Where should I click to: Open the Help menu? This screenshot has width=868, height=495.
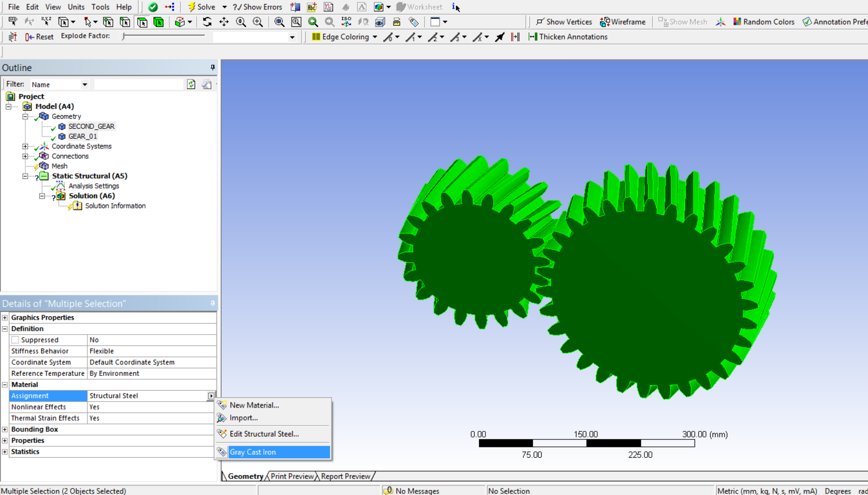point(124,7)
